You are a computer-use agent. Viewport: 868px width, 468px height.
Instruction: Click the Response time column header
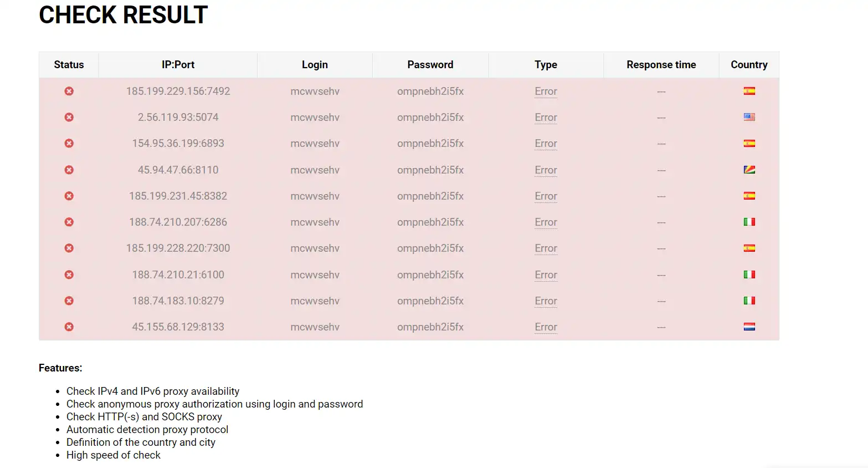click(661, 65)
